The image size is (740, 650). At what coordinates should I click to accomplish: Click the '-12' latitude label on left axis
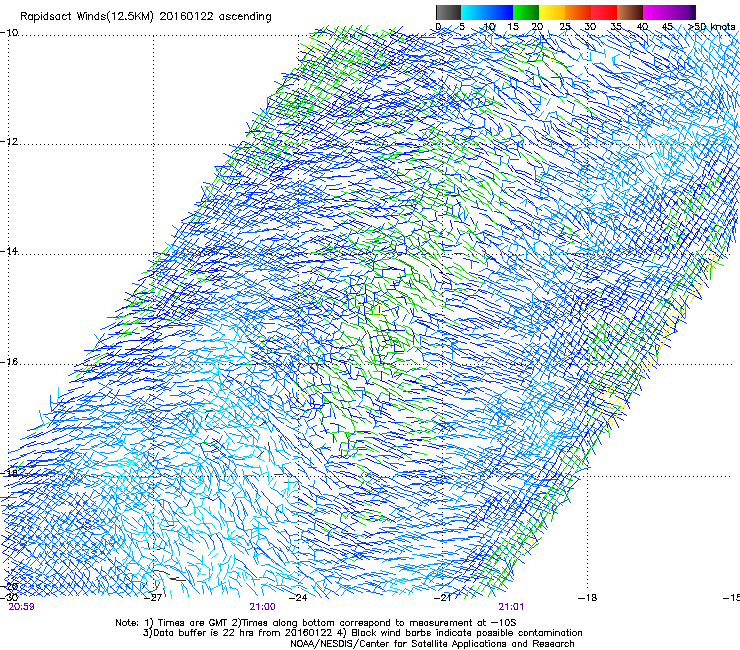coord(9,142)
